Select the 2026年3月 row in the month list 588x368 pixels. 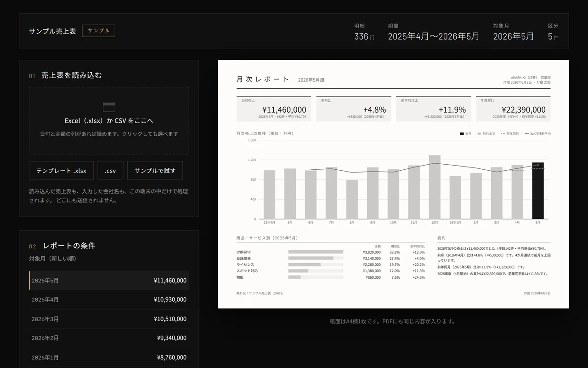pos(109,319)
